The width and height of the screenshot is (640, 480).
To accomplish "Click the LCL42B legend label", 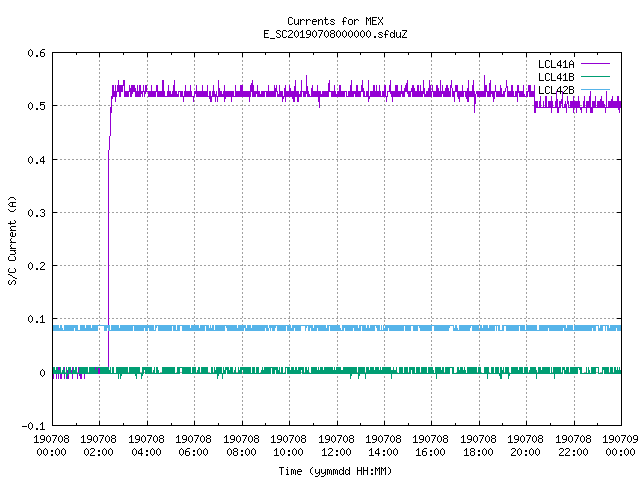I will pos(556,90).
